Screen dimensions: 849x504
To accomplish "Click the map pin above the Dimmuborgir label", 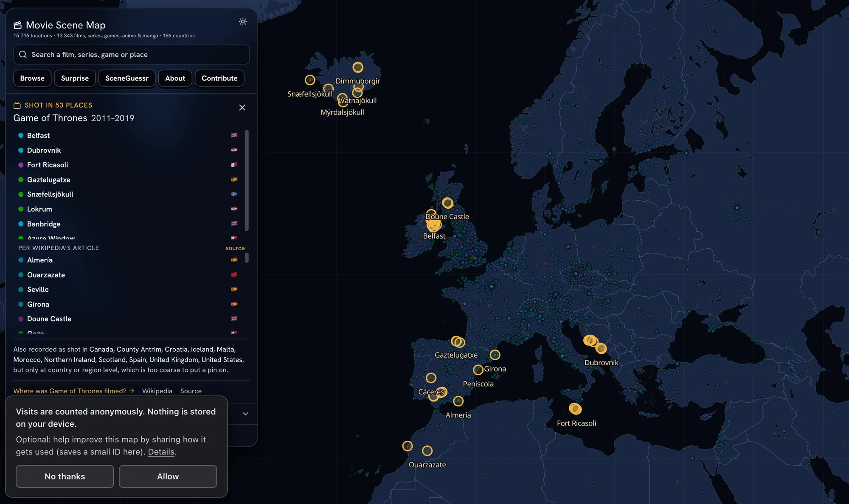I will coord(358,67).
